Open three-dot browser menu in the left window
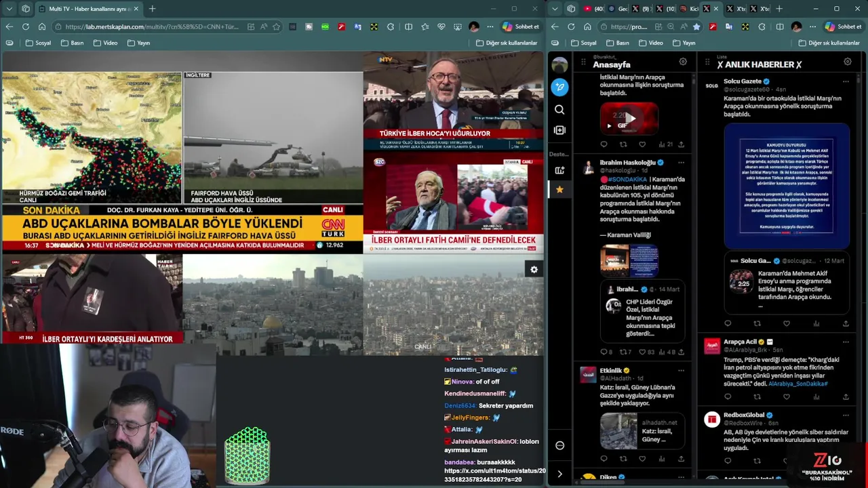 [x=489, y=26]
